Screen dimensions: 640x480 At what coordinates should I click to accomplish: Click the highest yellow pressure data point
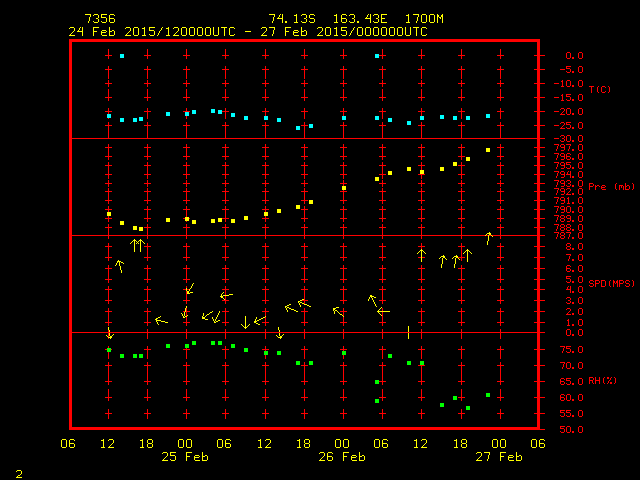[x=488, y=150]
